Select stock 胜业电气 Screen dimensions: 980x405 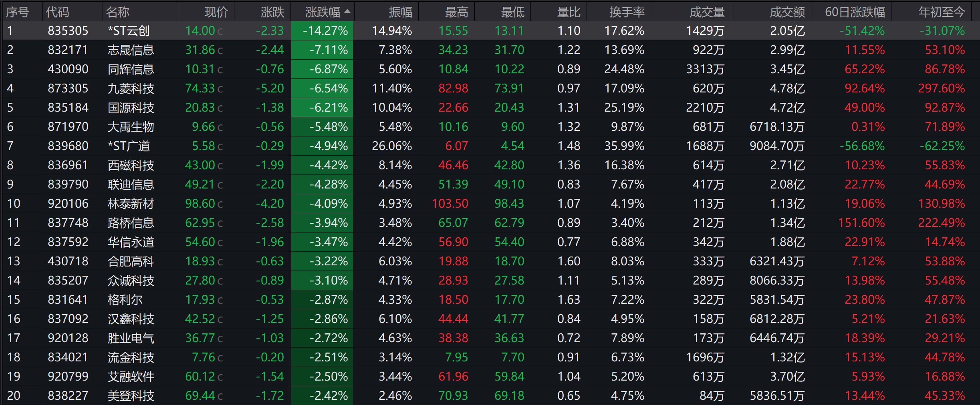coord(131,338)
